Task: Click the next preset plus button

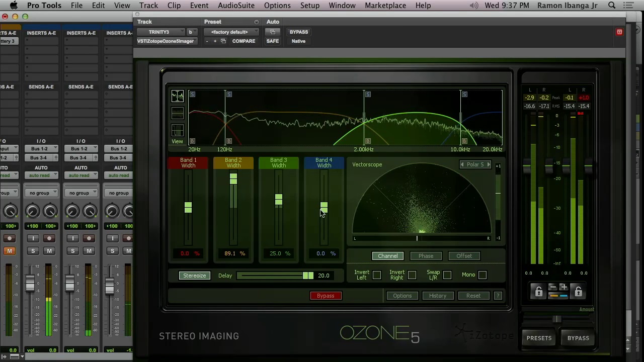Action: [x=215, y=41]
